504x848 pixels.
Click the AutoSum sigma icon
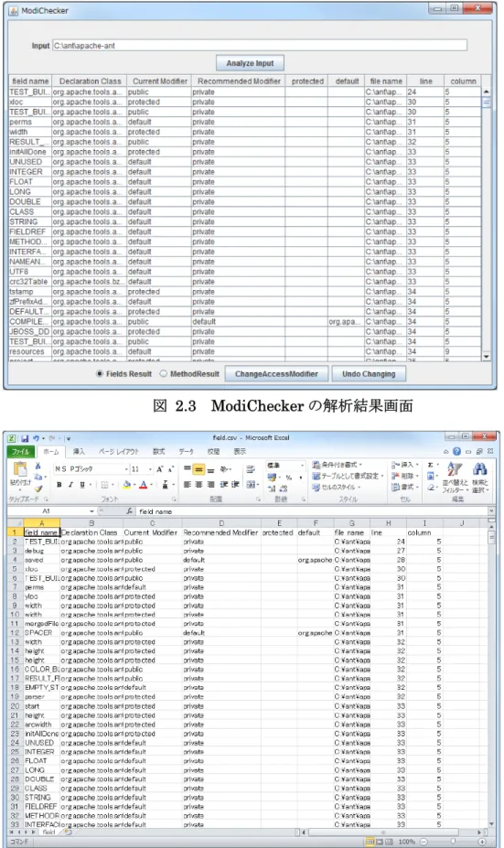(431, 465)
